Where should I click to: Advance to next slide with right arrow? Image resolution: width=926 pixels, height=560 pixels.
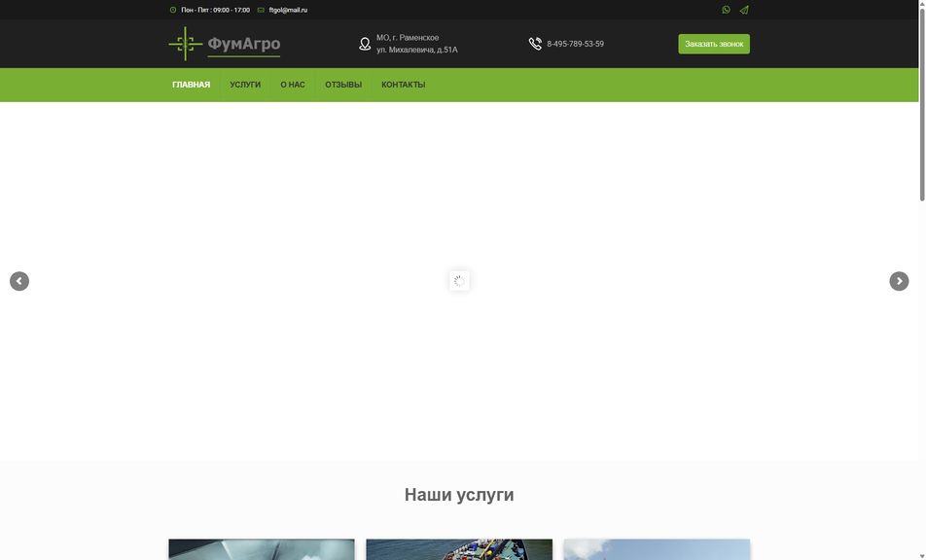[x=899, y=281]
